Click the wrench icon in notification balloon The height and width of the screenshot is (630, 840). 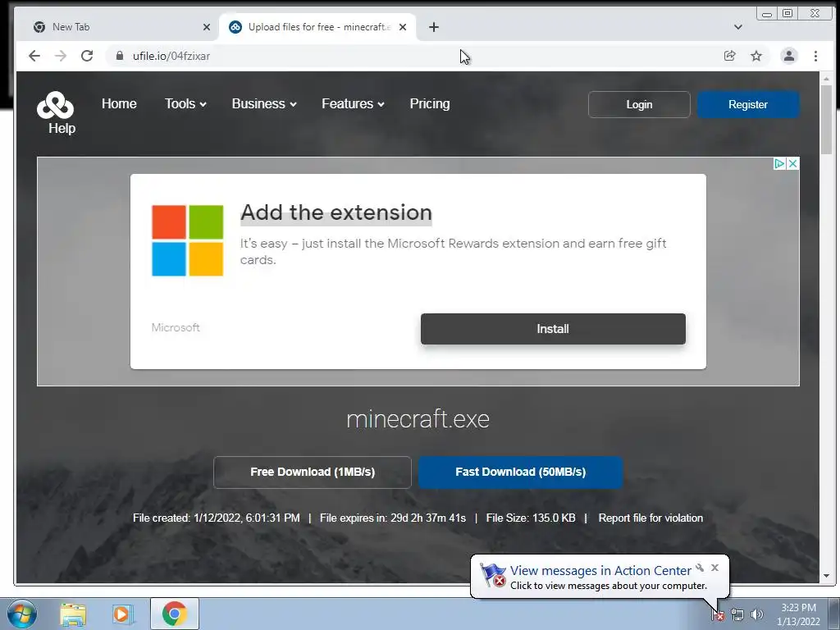[x=700, y=568]
